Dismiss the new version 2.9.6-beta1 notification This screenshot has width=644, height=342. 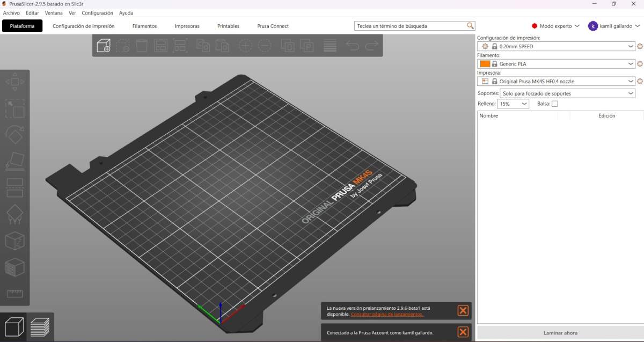463,311
